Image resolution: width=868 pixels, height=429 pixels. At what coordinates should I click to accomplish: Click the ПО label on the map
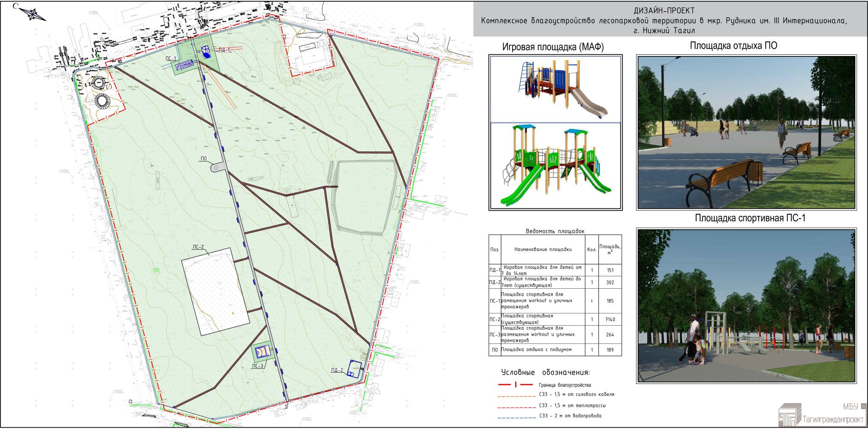tap(203, 159)
